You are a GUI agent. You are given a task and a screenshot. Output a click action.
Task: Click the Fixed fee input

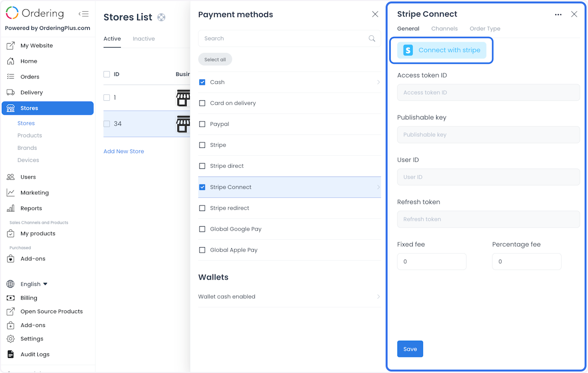coord(432,261)
